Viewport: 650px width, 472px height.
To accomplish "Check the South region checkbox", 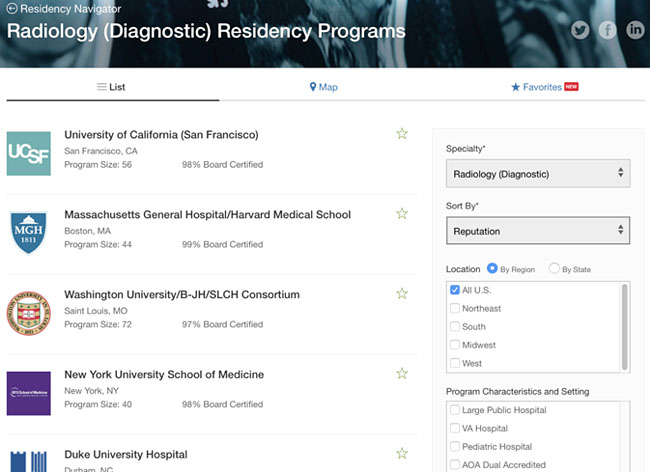I will coord(455,326).
